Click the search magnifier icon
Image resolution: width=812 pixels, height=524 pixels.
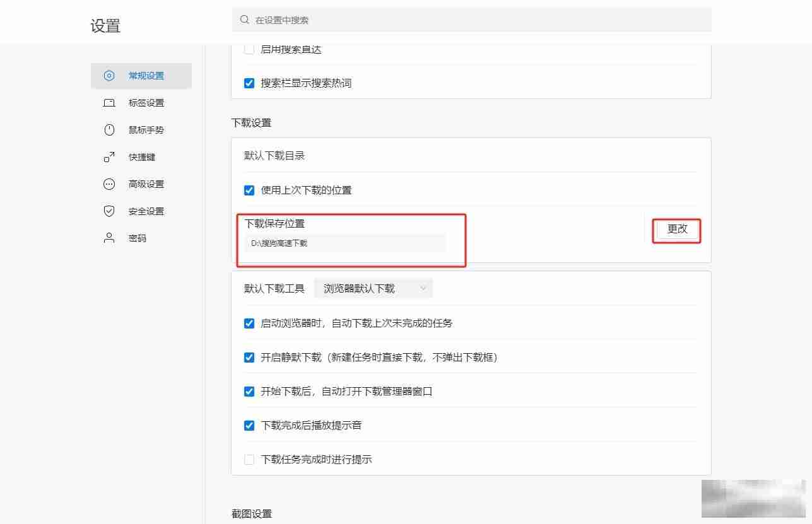[245, 20]
